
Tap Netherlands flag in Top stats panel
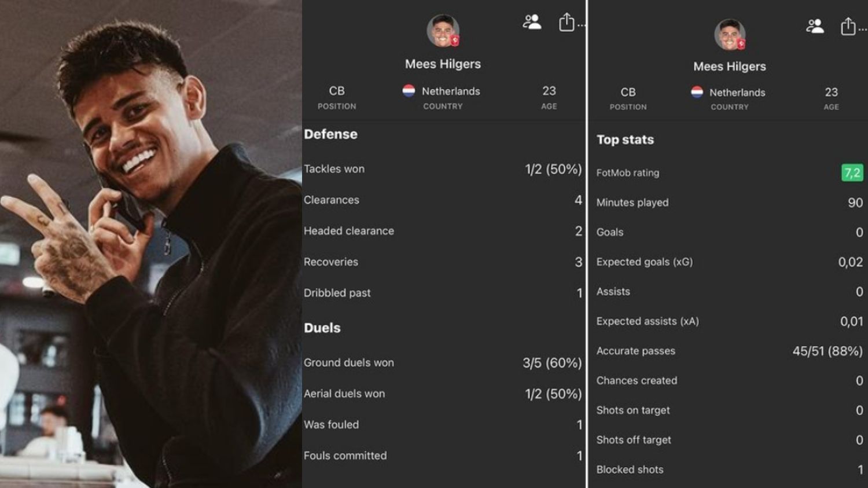coord(697,92)
